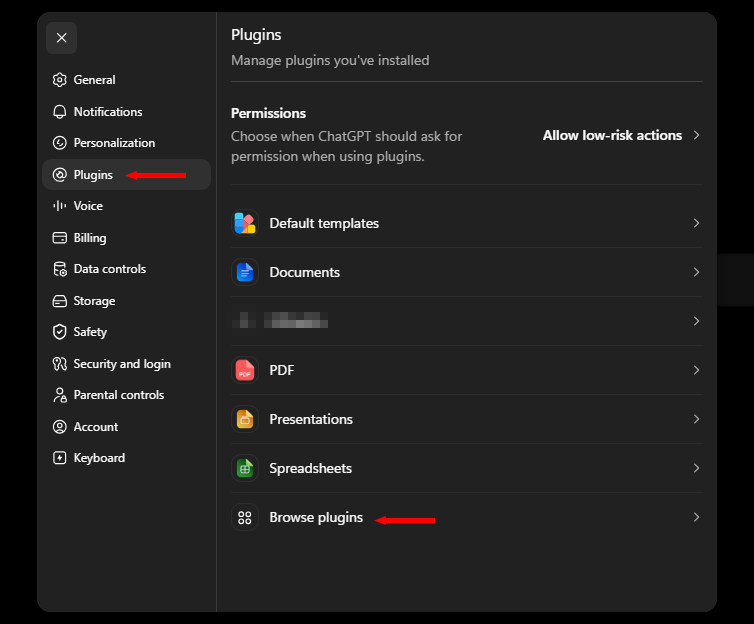Expand the permissions chevron arrow
This screenshot has width=754, height=624.
(696, 136)
